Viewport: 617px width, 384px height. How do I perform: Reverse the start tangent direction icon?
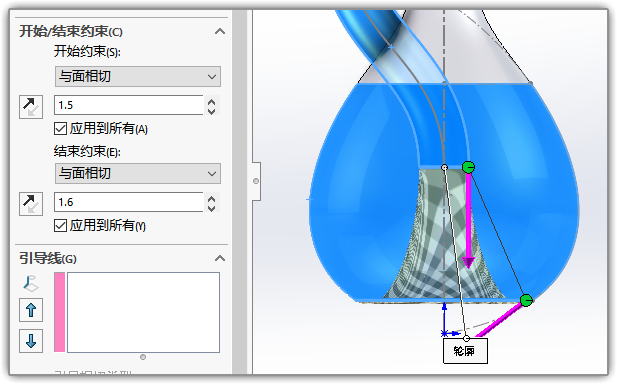tap(31, 107)
